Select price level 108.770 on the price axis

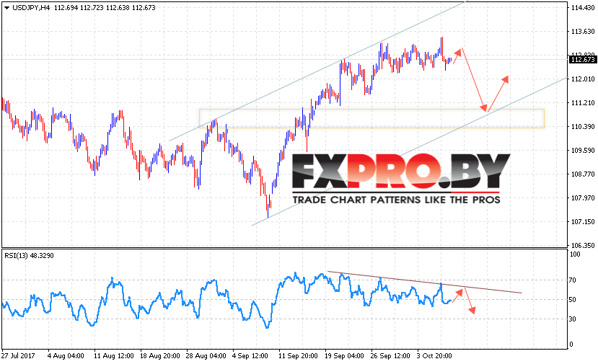click(x=583, y=174)
